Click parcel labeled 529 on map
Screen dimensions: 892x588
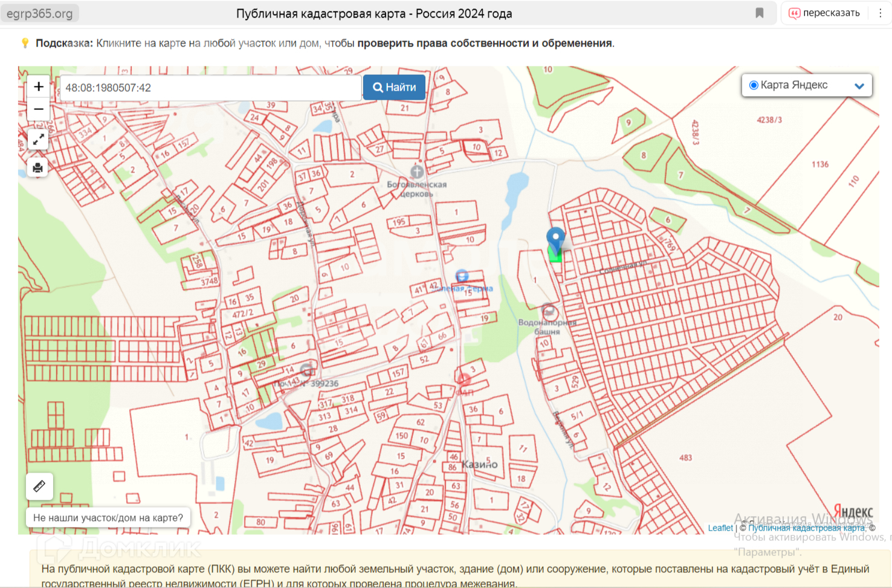coord(575,382)
